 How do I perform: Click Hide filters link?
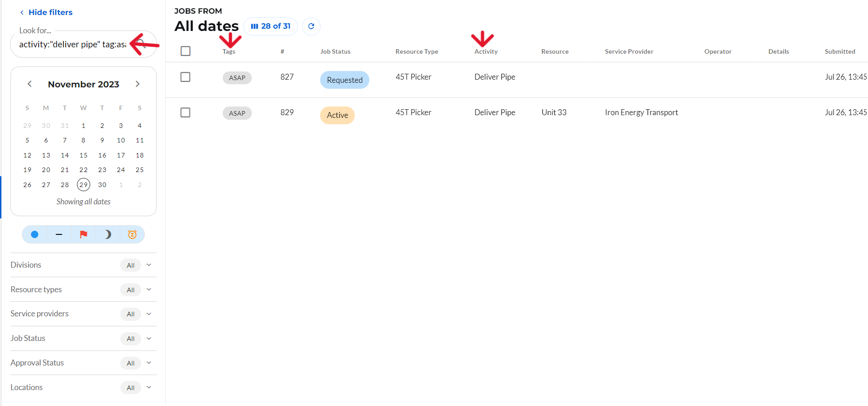coord(46,12)
